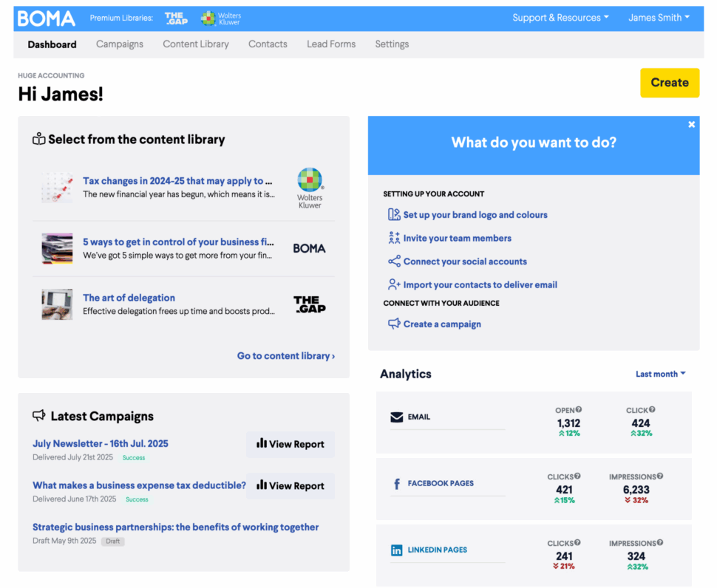Follow the Go to content library link

click(x=285, y=356)
